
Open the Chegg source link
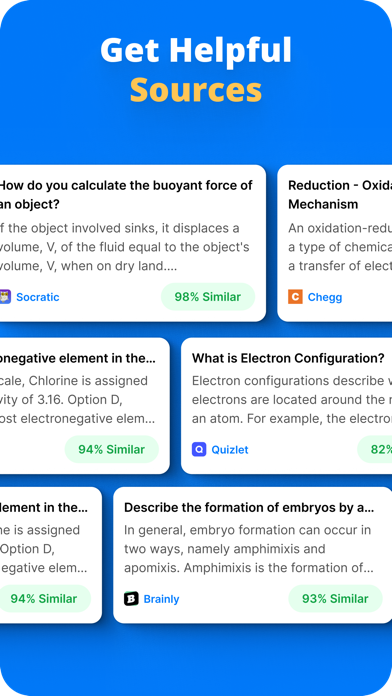[325, 297]
